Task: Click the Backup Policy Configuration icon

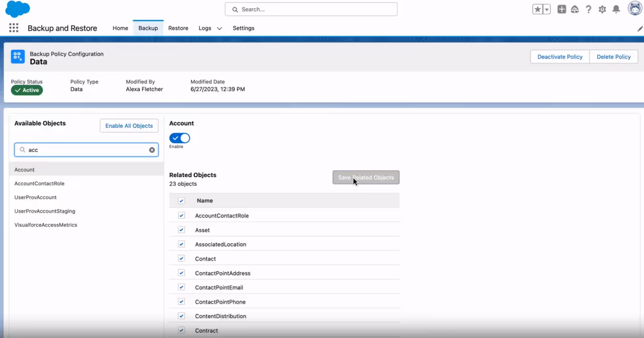Action: coord(18,57)
